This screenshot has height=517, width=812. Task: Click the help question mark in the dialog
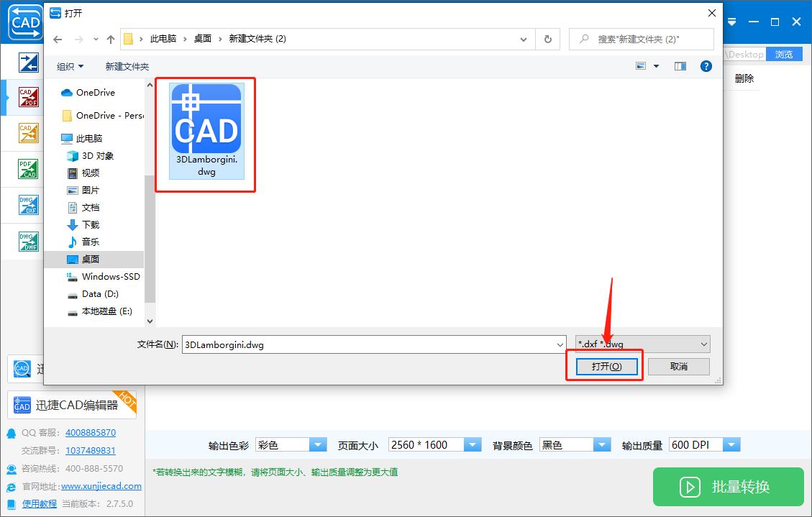click(x=706, y=66)
